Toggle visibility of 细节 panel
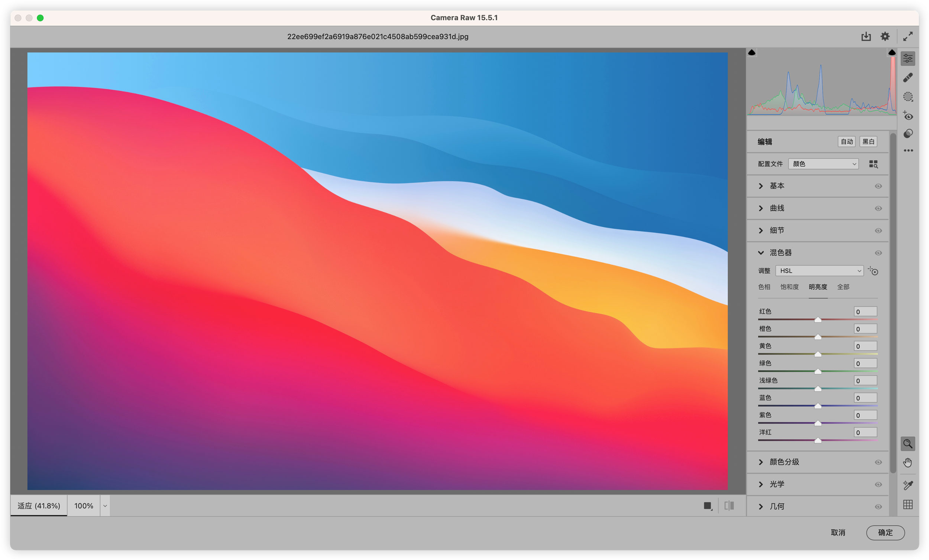 coord(878,231)
